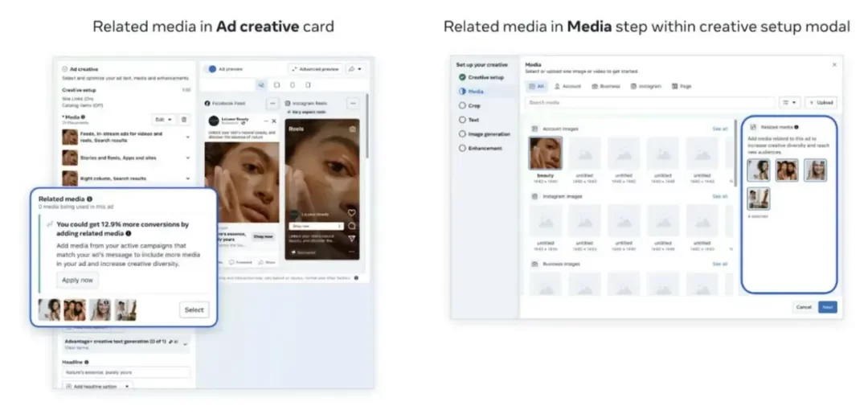Open the three-dots menu for Instagram Reels preview
868x414 pixels.
352,103
